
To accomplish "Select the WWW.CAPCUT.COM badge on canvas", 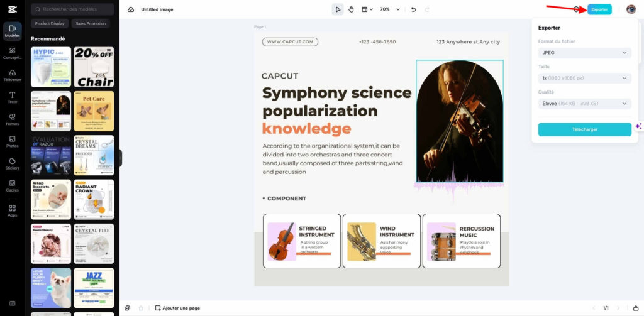I will (x=290, y=42).
